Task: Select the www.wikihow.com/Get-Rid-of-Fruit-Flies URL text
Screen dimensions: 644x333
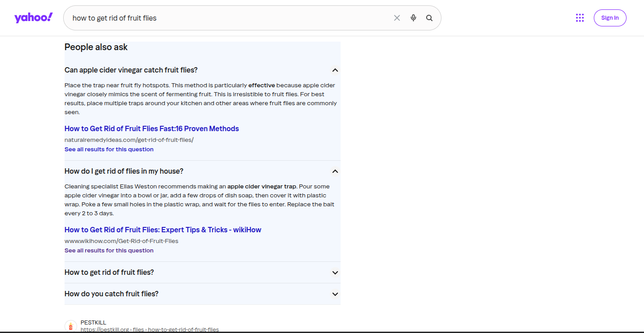Action: point(121,241)
